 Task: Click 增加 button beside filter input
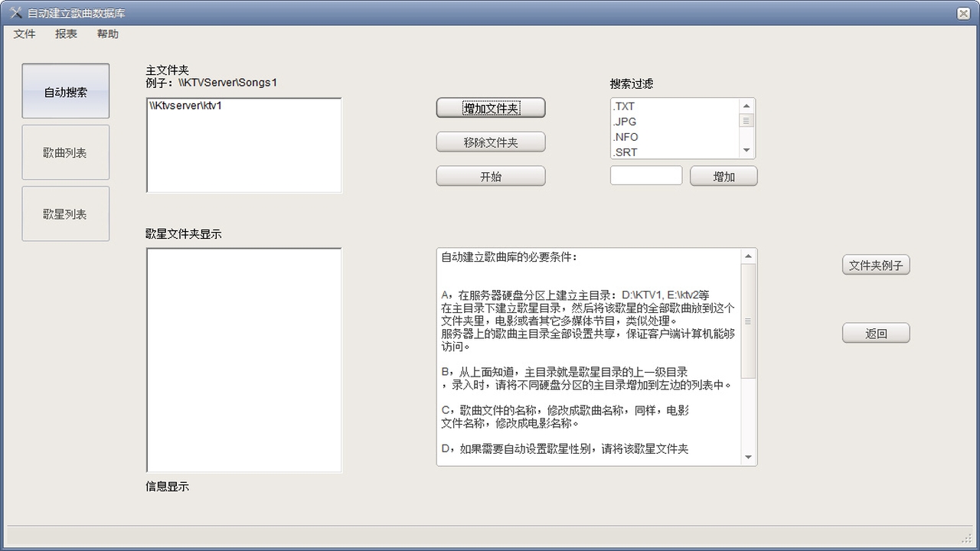point(724,176)
